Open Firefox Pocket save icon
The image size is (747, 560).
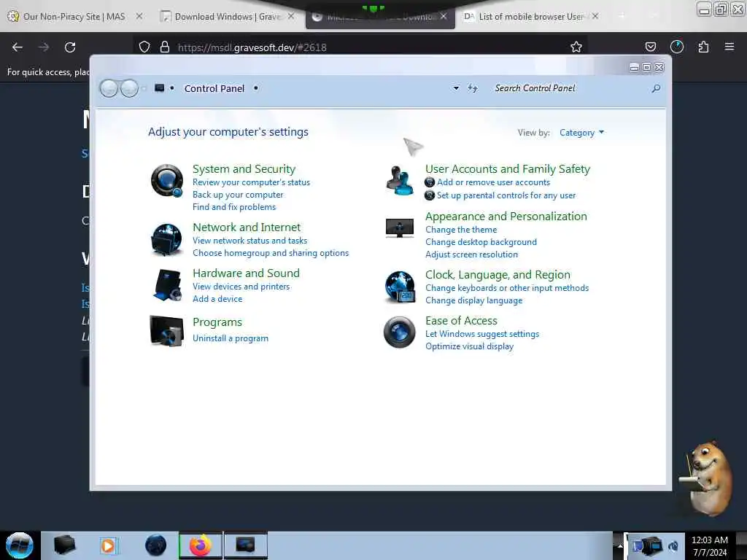pos(650,47)
